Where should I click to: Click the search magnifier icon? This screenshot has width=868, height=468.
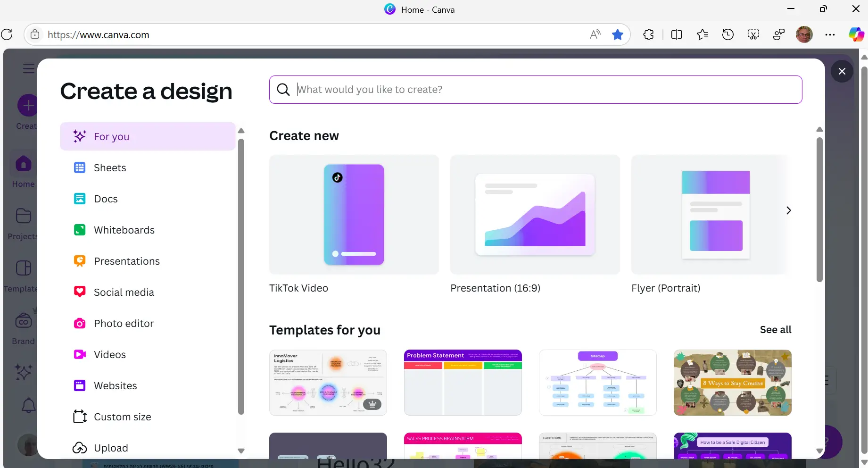point(283,90)
